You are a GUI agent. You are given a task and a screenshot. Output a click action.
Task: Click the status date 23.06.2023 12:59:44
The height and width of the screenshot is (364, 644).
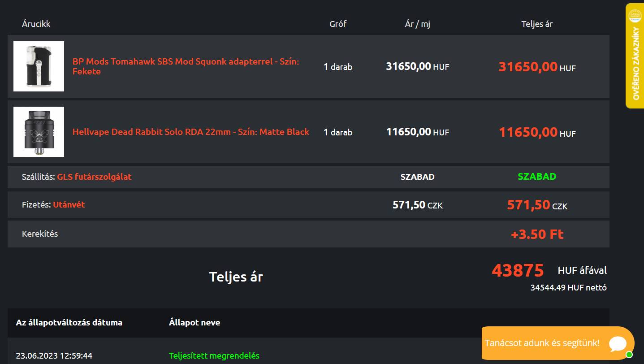pos(54,355)
